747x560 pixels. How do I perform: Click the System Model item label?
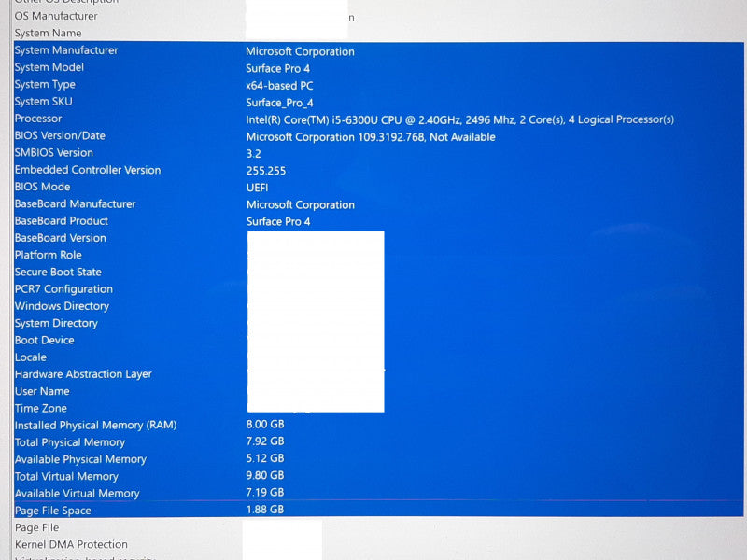[x=49, y=67]
